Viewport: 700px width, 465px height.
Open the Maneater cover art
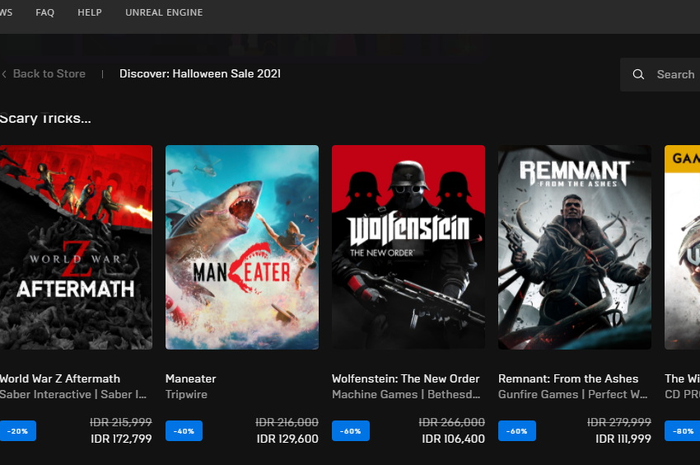pos(242,247)
